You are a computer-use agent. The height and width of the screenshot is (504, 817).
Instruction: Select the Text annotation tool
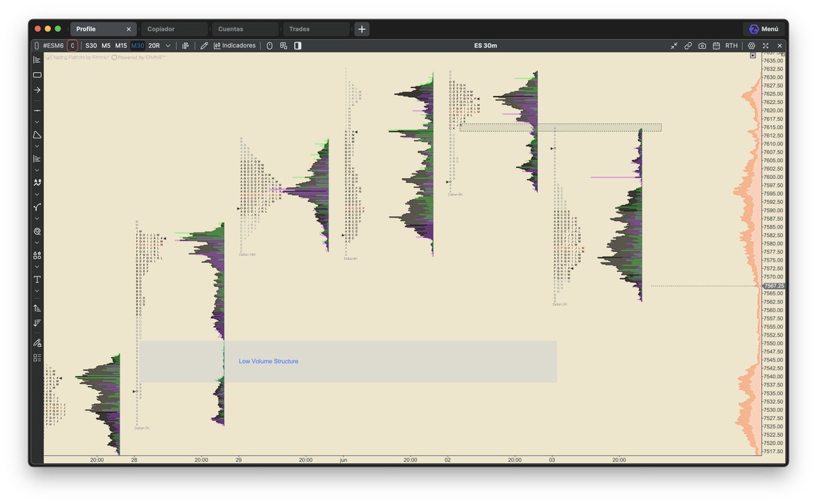tap(37, 280)
